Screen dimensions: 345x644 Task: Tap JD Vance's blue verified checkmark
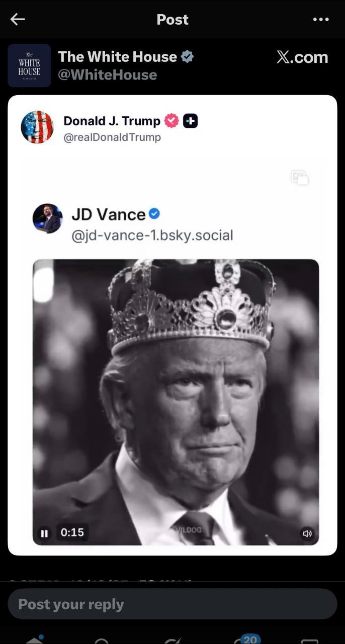154,214
